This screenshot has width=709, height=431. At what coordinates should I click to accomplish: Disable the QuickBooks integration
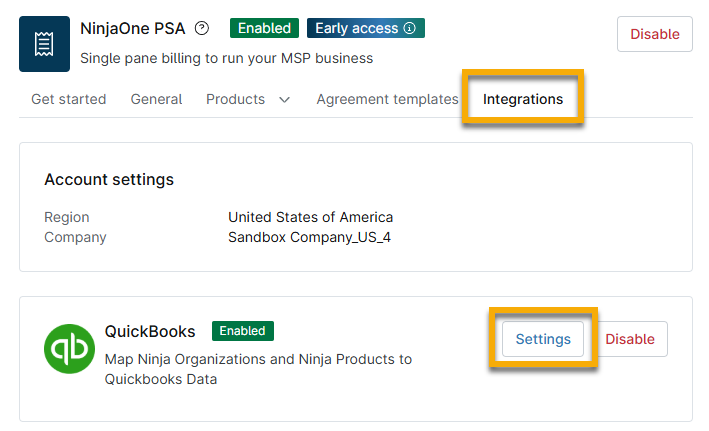(629, 339)
